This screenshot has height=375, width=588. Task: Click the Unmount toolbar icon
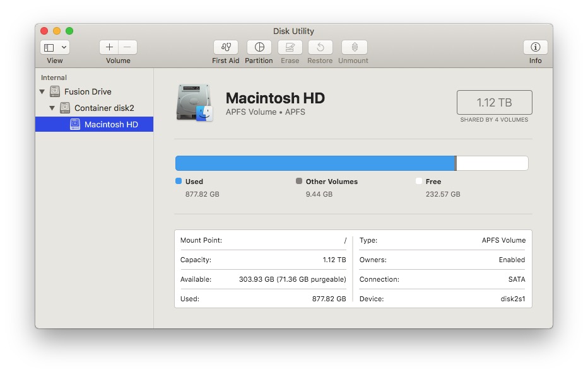[355, 47]
